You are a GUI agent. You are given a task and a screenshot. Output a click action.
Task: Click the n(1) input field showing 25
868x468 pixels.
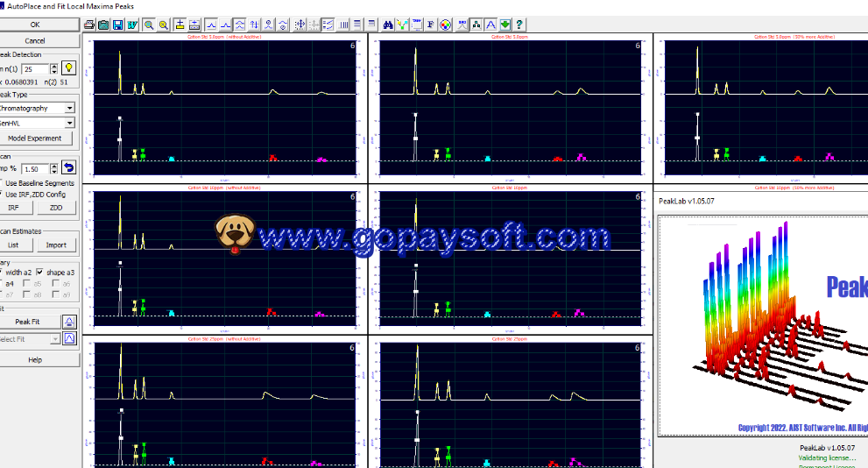[x=35, y=68]
